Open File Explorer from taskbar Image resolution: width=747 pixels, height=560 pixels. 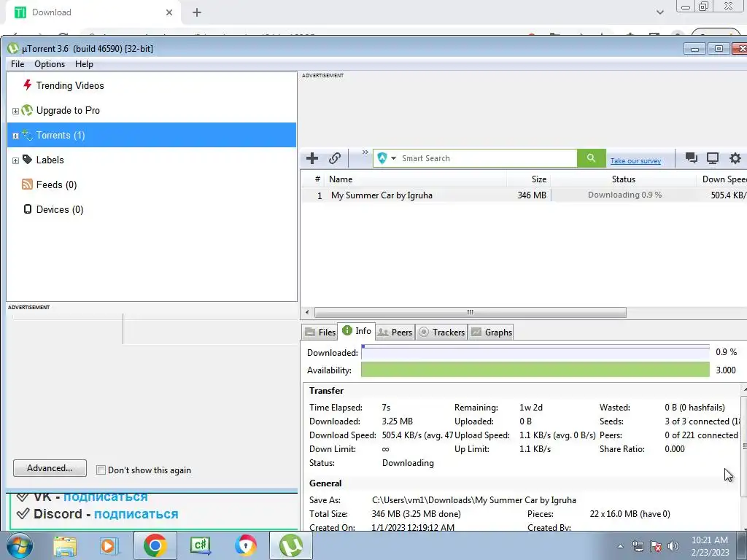(65, 545)
